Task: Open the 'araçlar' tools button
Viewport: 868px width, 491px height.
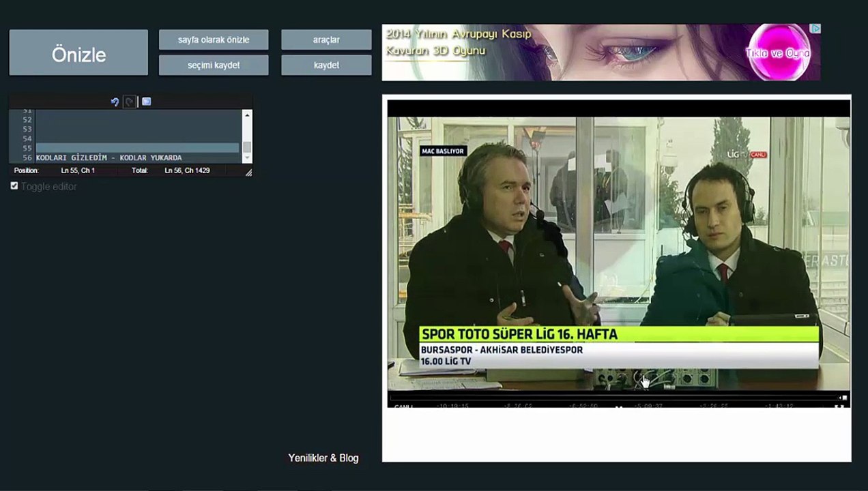Action: click(326, 40)
